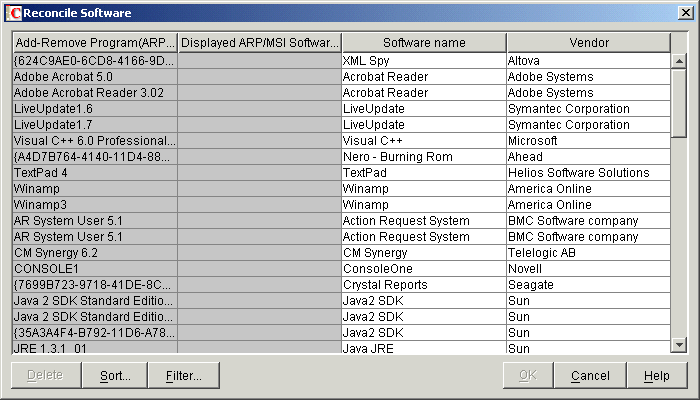
Task: Click the Displayed ARP/MSI Softwar... column header
Action: (x=260, y=43)
